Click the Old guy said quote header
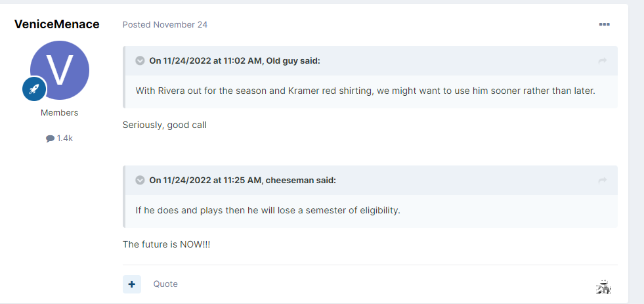This screenshot has width=644, height=304. (234, 61)
